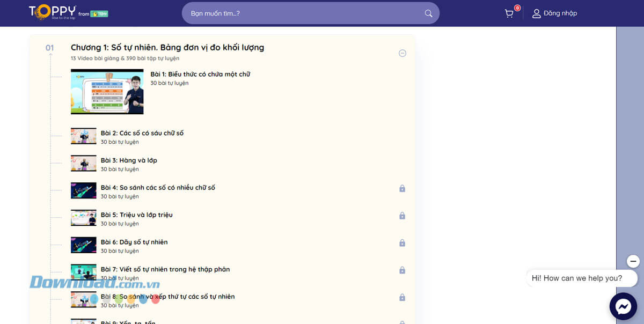Click the Toppy logo in header
The image size is (644, 324).
click(x=53, y=12)
